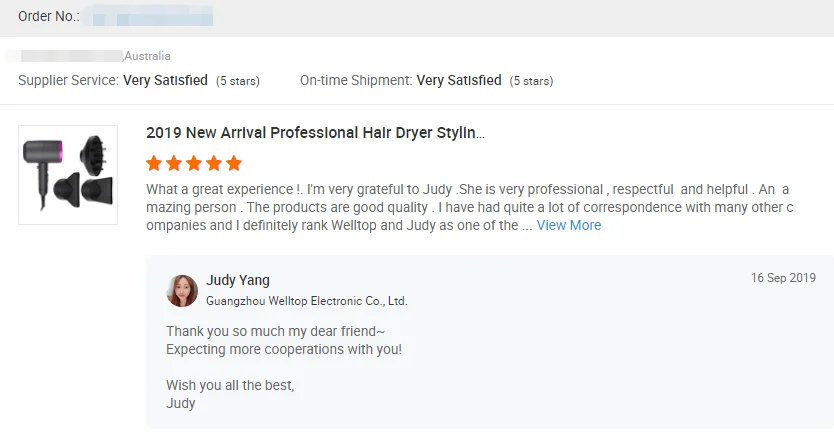Click the Judy Yang name

coord(238,280)
